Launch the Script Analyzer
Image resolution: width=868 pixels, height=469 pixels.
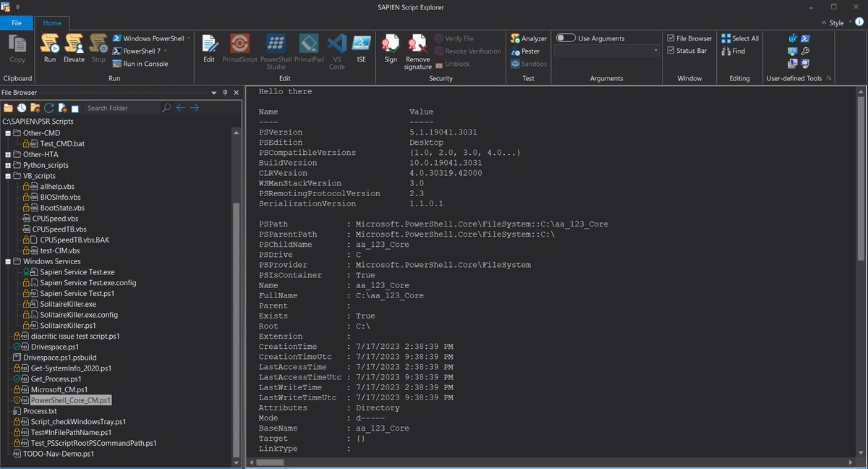tap(529, 38)
